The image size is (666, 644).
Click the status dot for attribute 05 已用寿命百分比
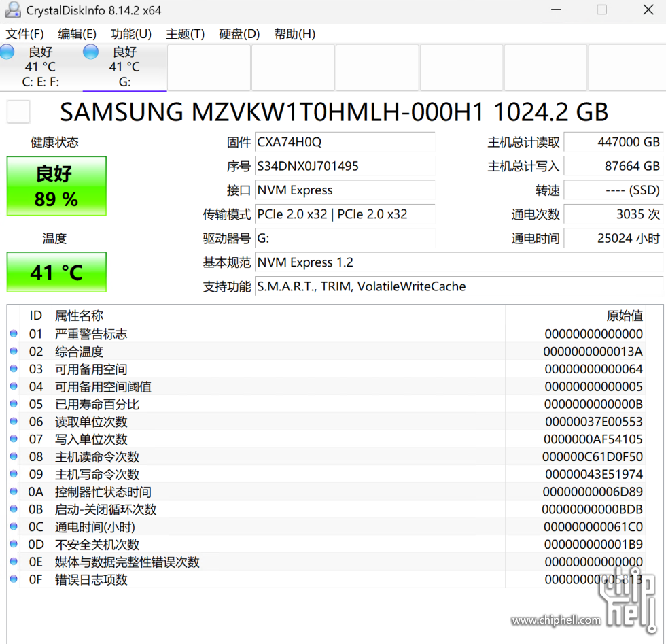pos(14,404)
